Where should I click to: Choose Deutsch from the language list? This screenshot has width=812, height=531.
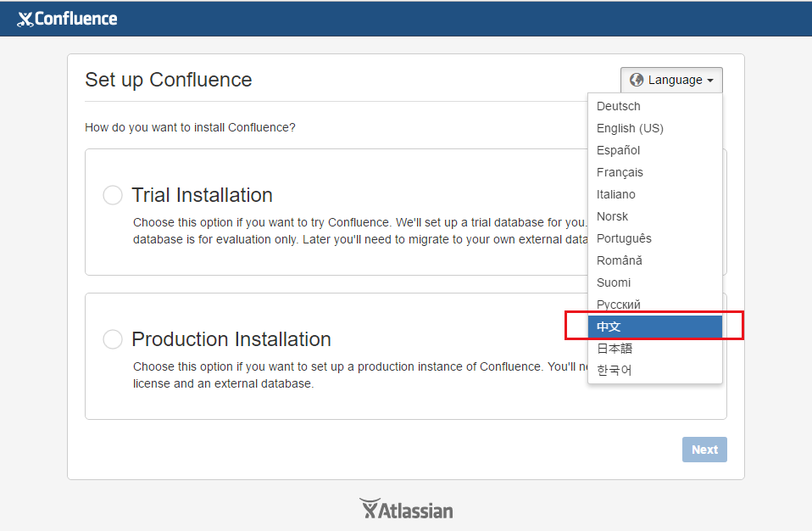[655, 106]
